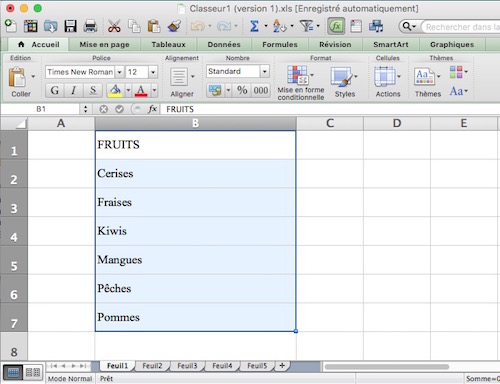500x384 pixels.
Task: Switch to the Formules ribbon tab
Action: pyautogui.click(x=280, y=44)
